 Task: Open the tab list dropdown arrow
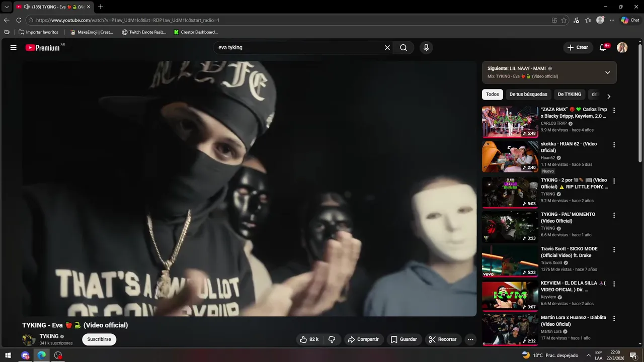pyautogui.click(x=7, y=7)
